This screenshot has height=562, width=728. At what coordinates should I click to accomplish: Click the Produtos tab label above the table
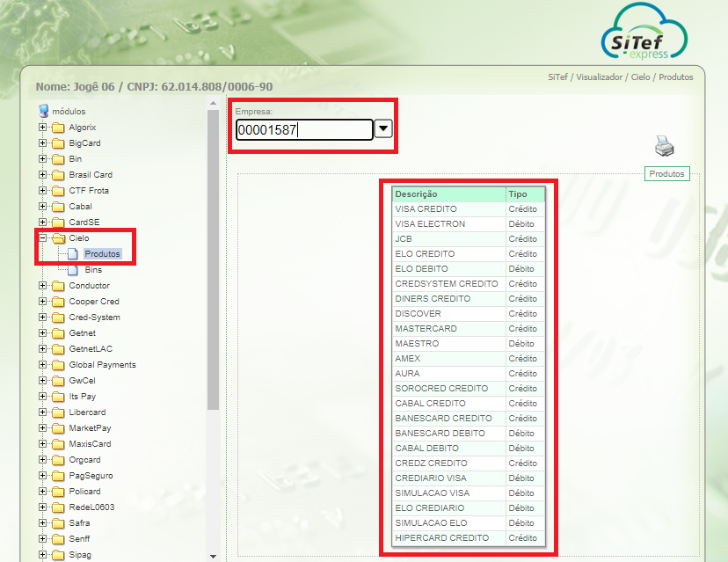(666, 174)
